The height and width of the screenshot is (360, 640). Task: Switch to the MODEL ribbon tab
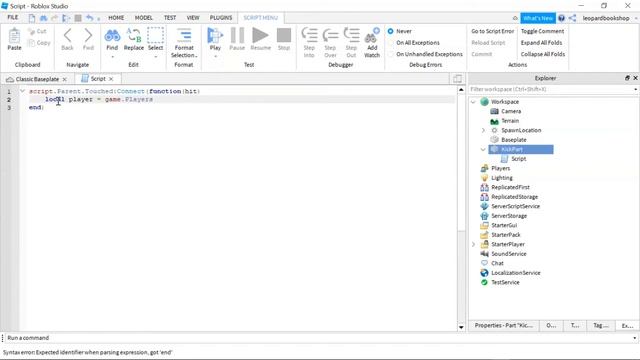(144, 18)
